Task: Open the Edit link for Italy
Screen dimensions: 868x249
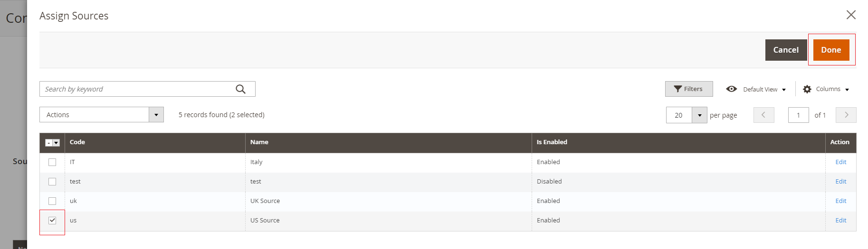Action: coord(840,162)
